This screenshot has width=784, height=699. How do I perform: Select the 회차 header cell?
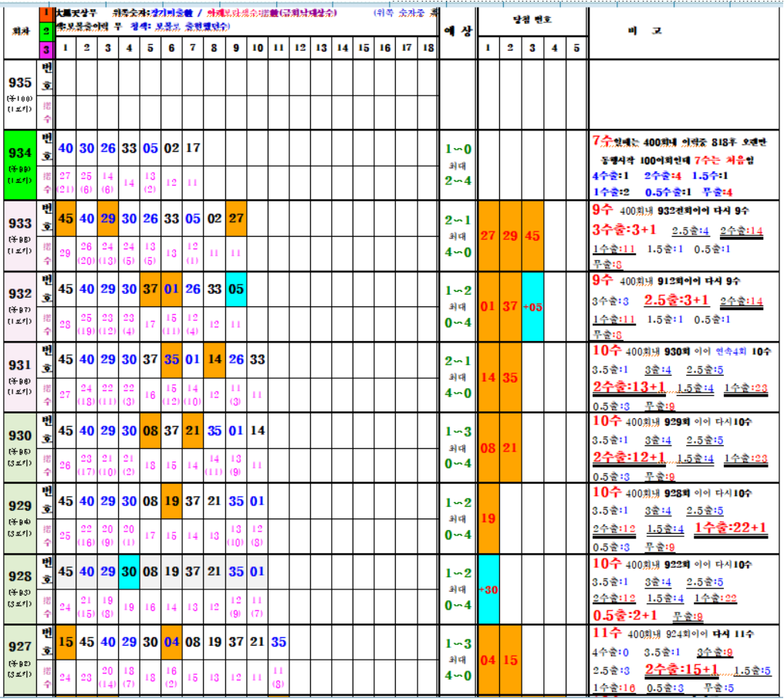19,32
